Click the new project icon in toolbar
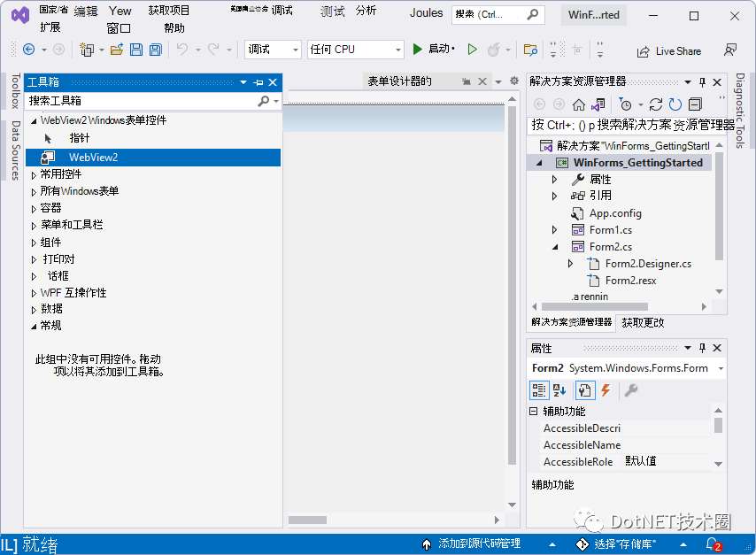Screen dimensions: 756x555 click(87, 50)
